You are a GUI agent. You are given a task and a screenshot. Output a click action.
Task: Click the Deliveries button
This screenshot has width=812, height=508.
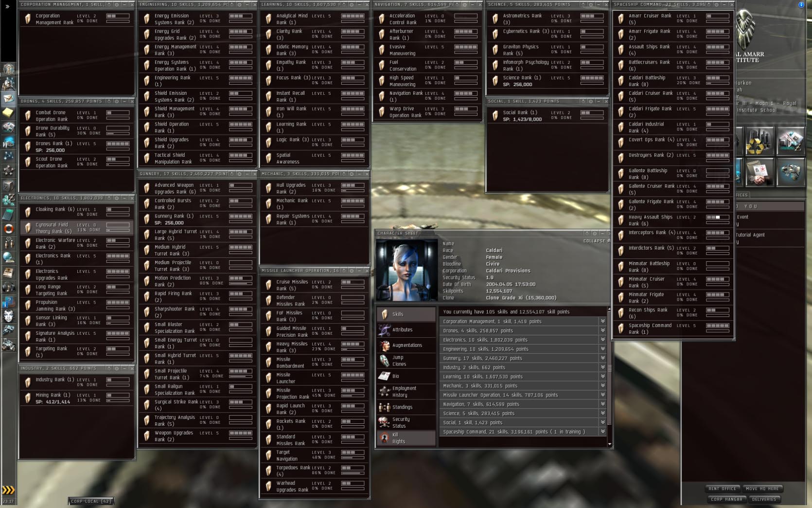click(764, 499)
